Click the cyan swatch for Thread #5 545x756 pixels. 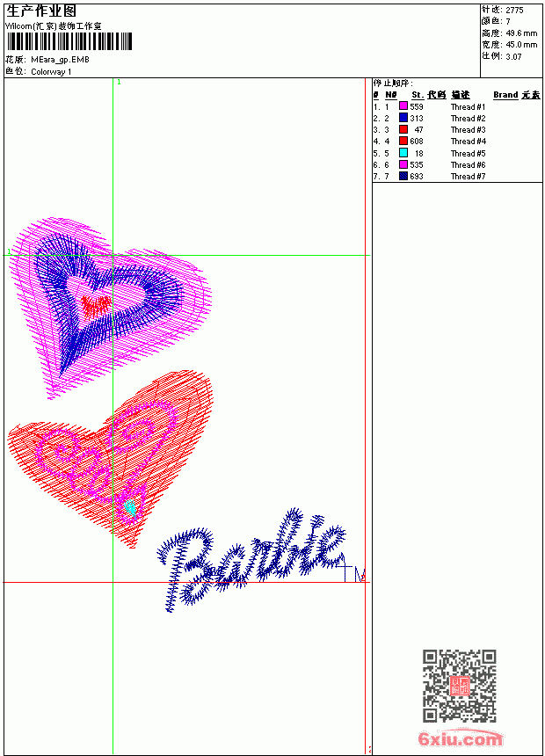(x=403, y=153)
